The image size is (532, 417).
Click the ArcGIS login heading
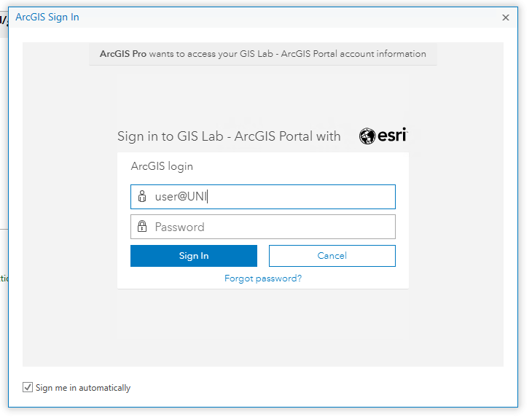click(162, 166)
